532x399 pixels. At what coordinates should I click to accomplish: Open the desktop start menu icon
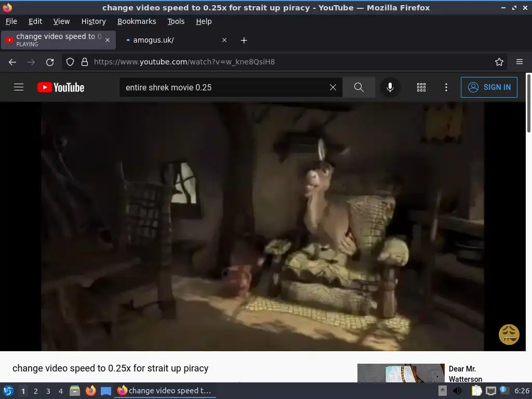8,391
